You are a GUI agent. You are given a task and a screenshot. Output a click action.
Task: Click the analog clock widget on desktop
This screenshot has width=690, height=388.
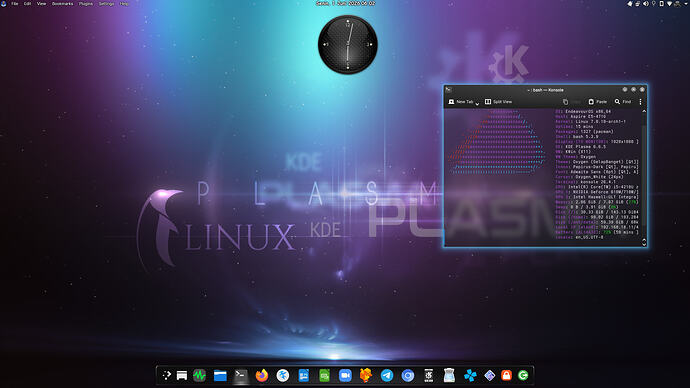[348, 44]
